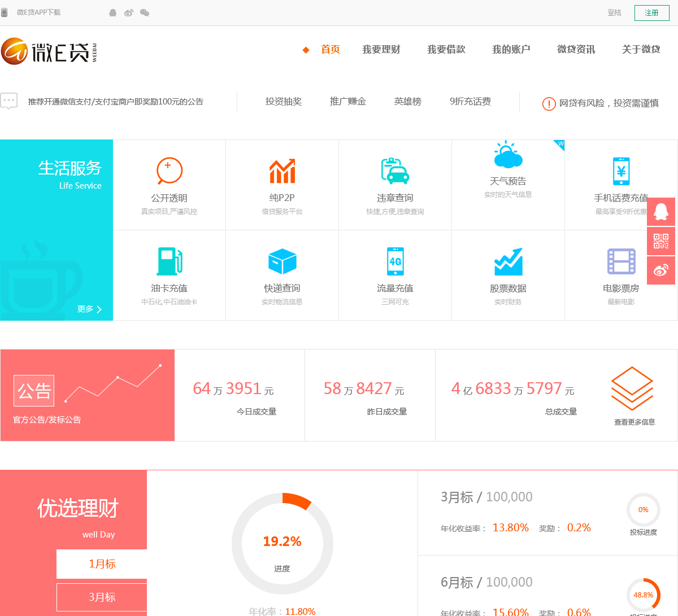Open the 3月标 / 100,000 listing
This screenshot has width=678, height=616.
pyautogui.click(x=486, y=497)
